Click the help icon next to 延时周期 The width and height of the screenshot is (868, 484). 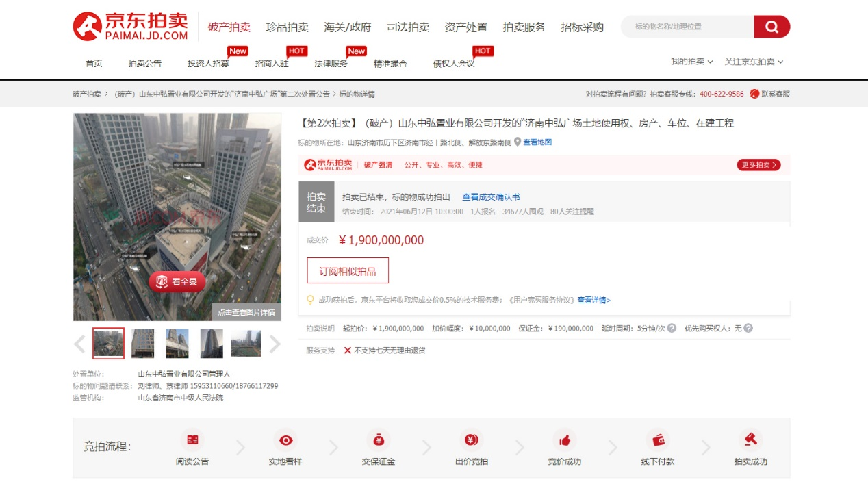[672, 328]
